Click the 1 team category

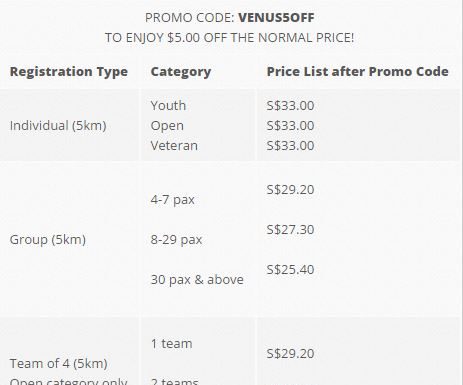(171, 344)
